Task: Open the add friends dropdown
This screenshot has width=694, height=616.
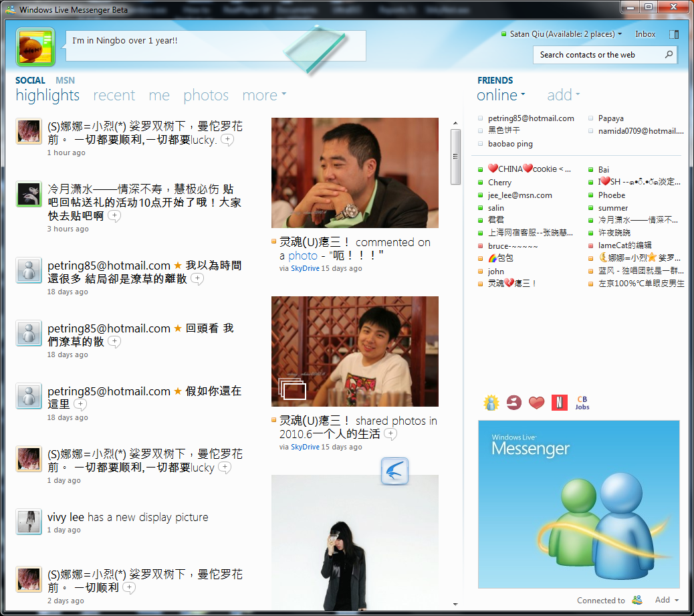Action: pyautogui.click(x=563, y=95)
